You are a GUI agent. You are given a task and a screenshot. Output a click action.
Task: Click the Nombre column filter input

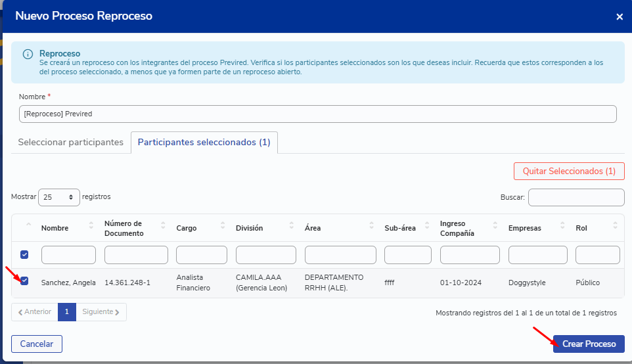click(x=68, y=255)
